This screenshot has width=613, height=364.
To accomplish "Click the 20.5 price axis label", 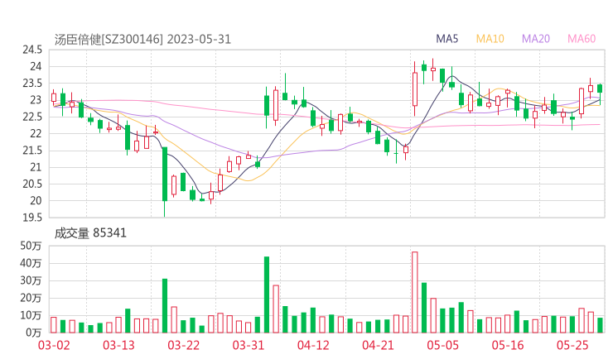I will coord(32,184).
